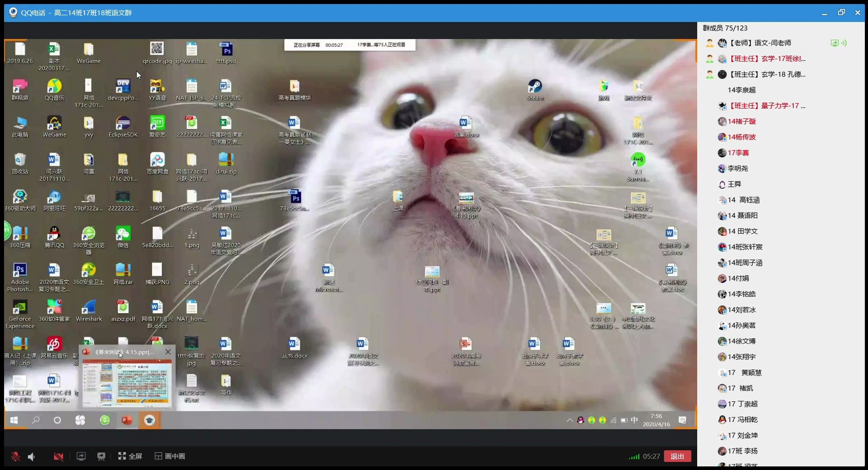This screenshot has height=470, width=868.
Task: Click the presentation whiteboard icon in call toolbar
Action: [x=101, y=456]
